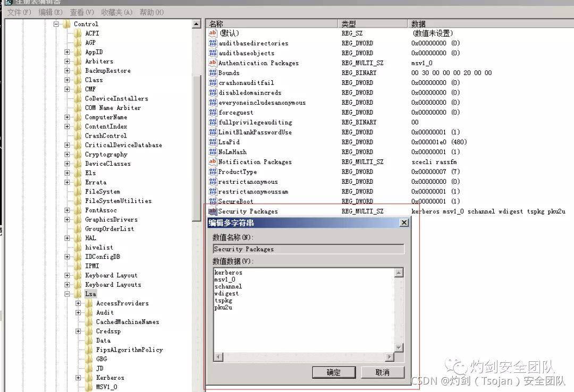Click the 'scecli rassfm' data cell

point(434,162)
